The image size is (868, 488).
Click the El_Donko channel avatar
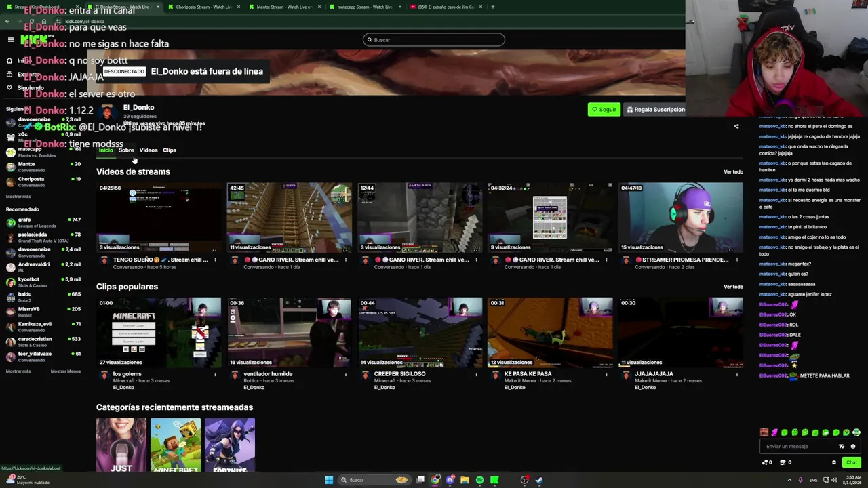[x=106, y=112]
